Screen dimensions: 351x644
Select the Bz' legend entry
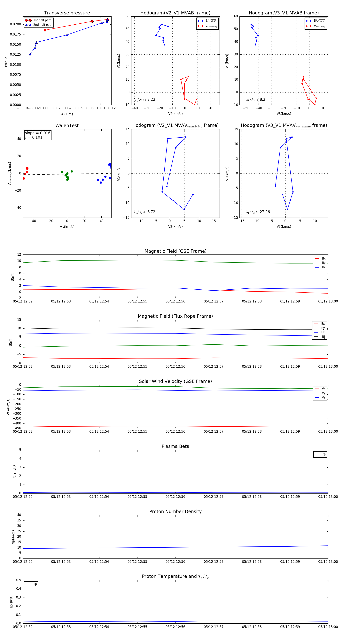[320, 332]
